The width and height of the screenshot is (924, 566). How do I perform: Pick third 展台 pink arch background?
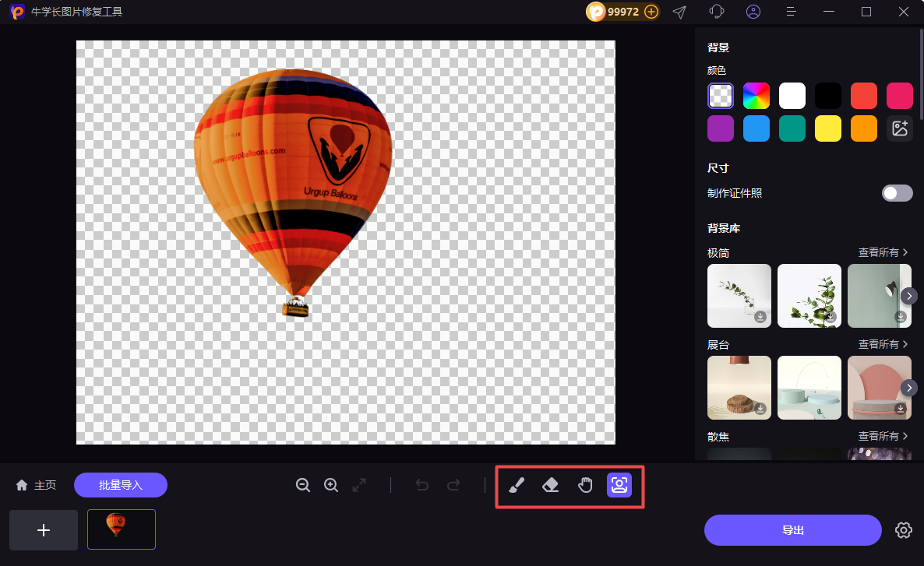(x=880, y=388)
